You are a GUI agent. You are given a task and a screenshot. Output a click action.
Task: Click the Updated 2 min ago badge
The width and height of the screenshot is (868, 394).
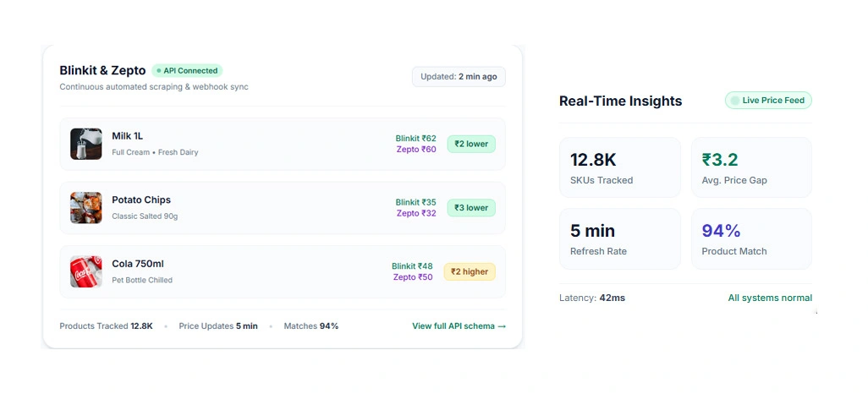[459, 77]
